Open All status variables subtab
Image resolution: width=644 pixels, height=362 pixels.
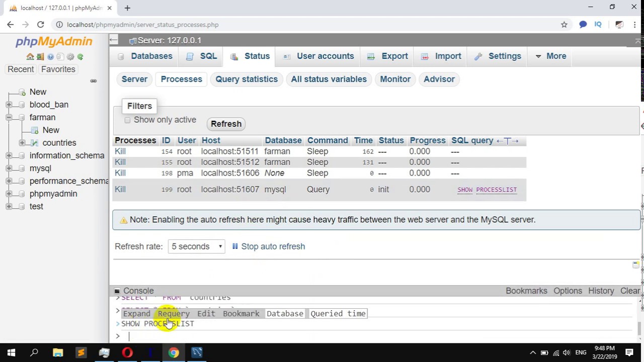329,79
